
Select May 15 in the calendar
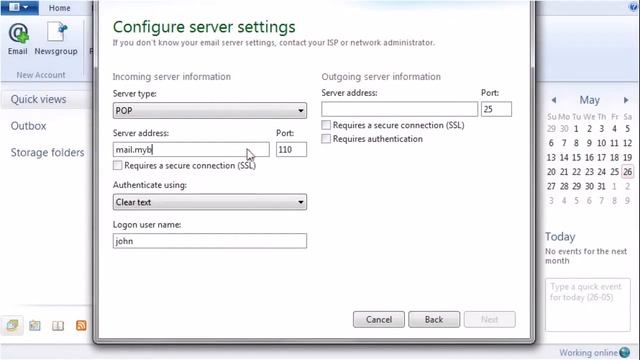pos(576,158)
